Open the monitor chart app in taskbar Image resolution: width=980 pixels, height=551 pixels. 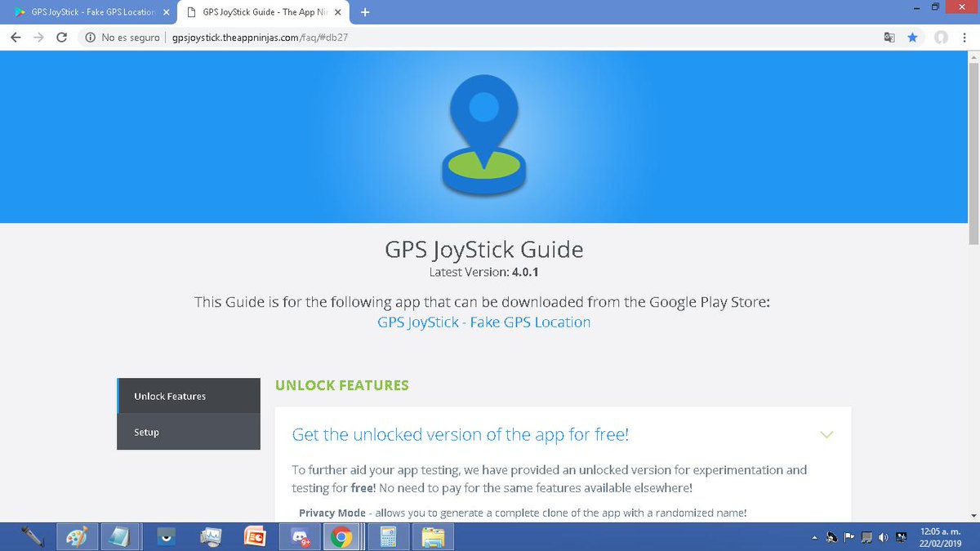[x=210, y=537]
